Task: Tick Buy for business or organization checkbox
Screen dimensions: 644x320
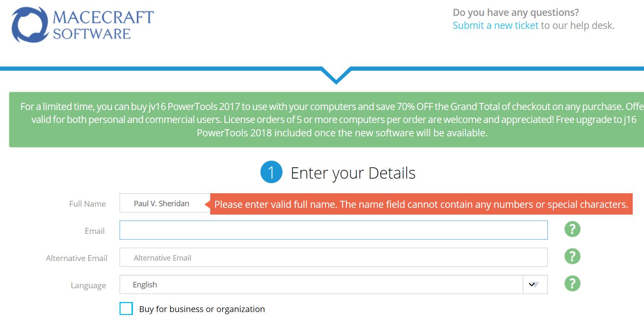Action: tap(126, 309)
